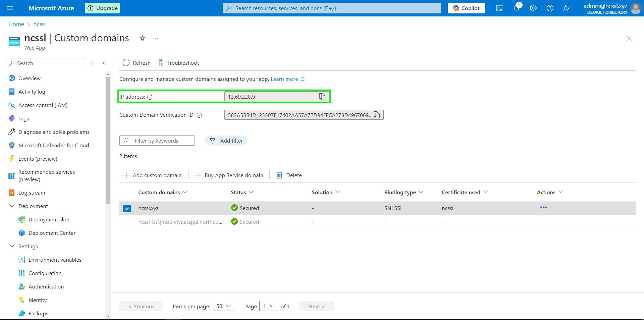This screenshot has width=644, height=320.
Task: Collapse the Settings section
Action: coord(12,246)
